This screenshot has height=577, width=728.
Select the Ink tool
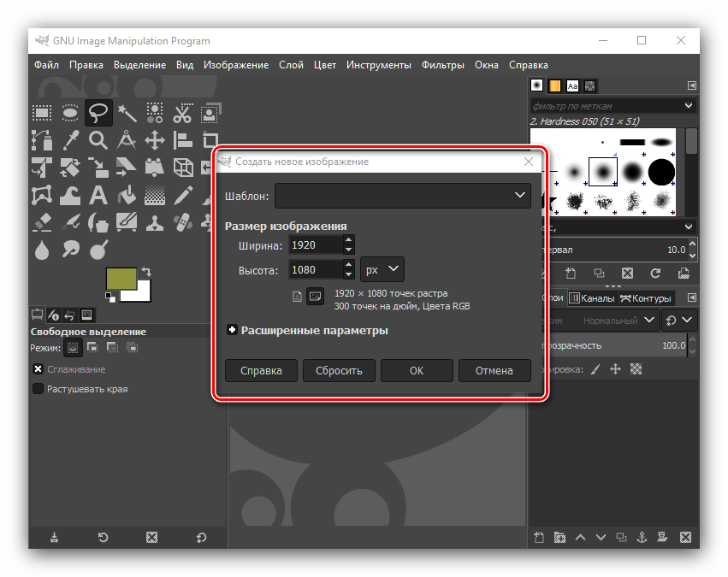click(98, 222)
